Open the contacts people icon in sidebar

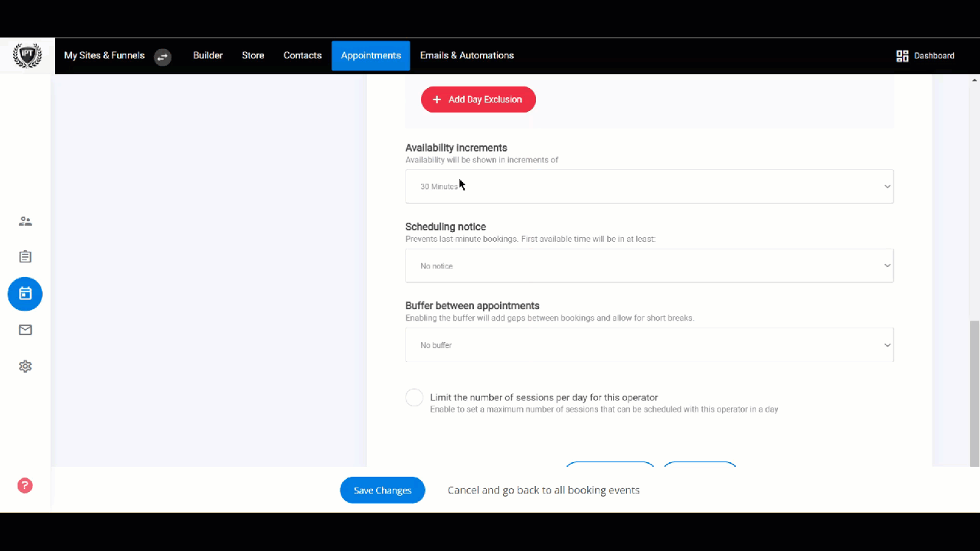25,221
